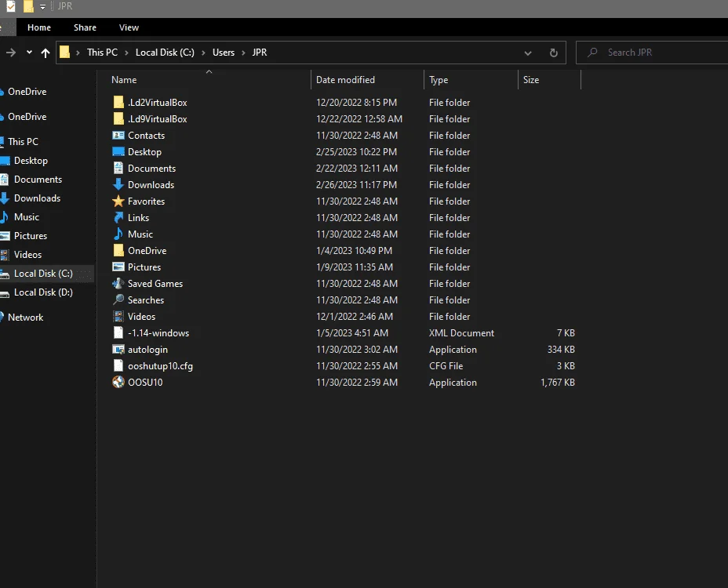Viewport: 728px width, 588px height.
Task: Go to Users breadcrumb
Action: pos(224,53)
